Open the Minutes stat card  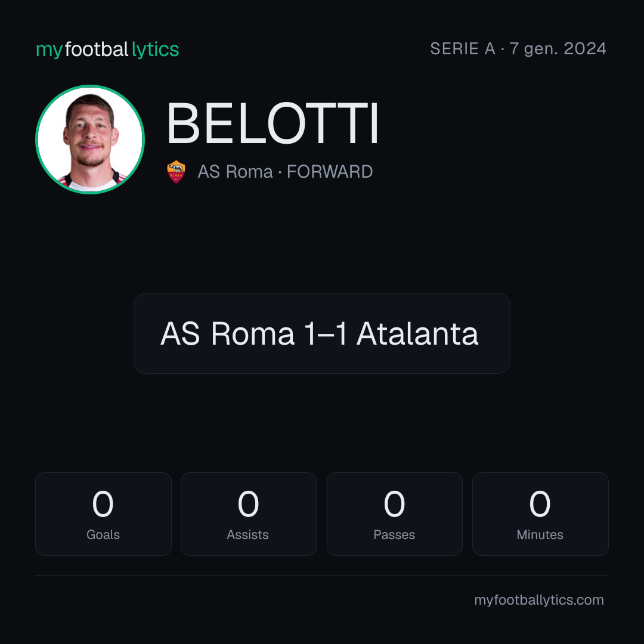(x=540, y=514)
